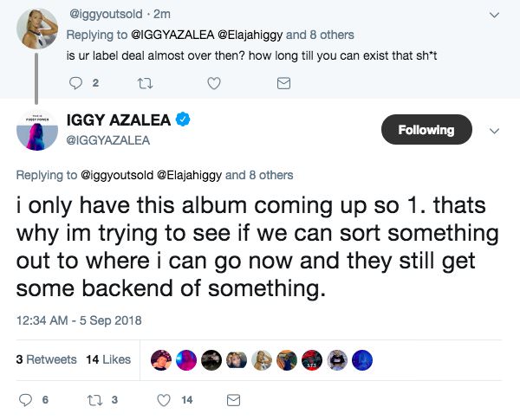Image resolution: width=520 pixels, height=420 pixels.
Task: Like Iggy Azalea's tweet with the heart
Action: point(162,400)
